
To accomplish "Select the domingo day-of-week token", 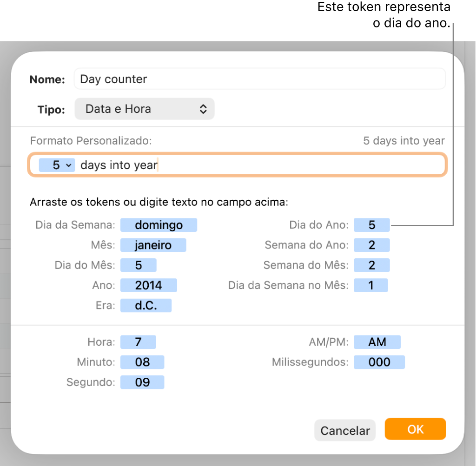I will 159,225.
